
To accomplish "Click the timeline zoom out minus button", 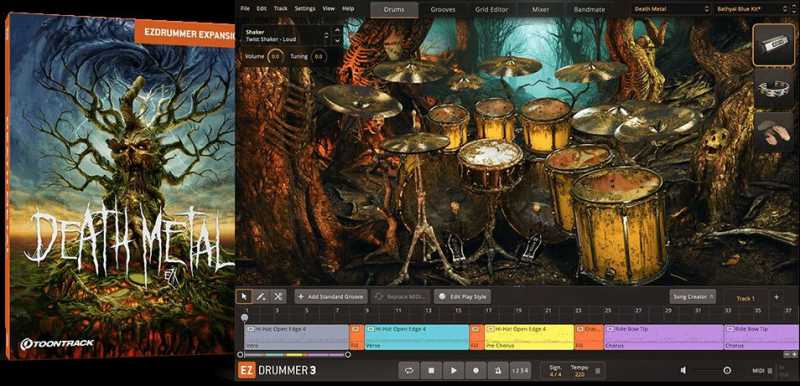I will tap(787, 354).
